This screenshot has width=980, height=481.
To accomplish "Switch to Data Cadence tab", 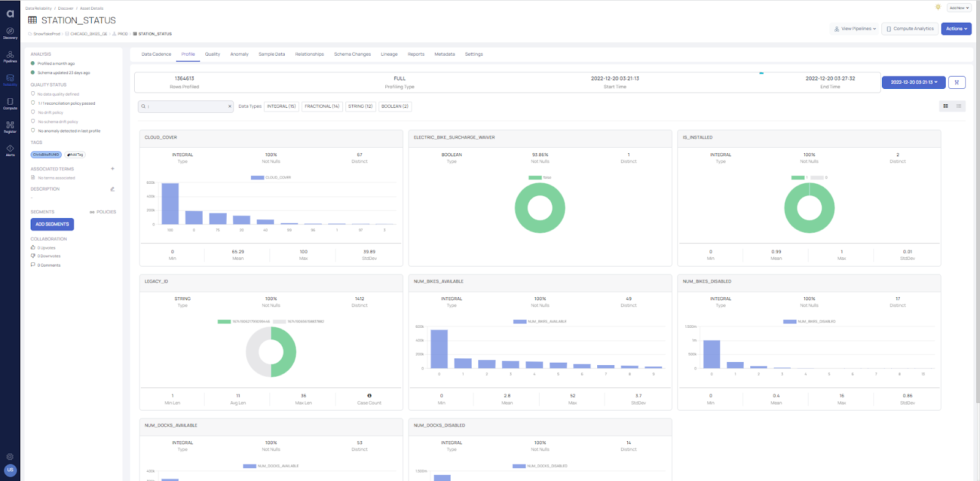I will 156,54.
